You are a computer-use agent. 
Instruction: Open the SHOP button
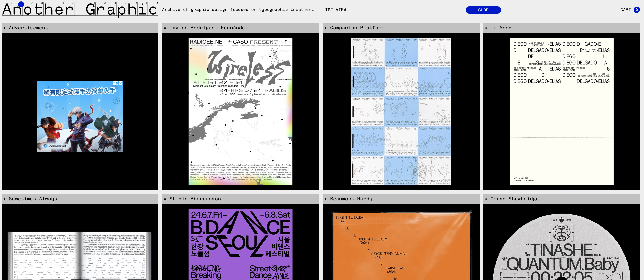click(x=483, y=10)
